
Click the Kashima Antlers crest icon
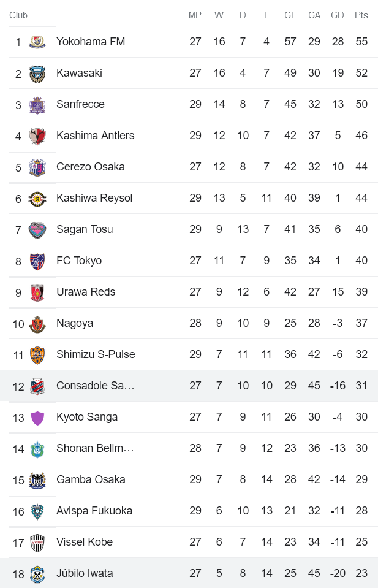(x=36, y=136)
